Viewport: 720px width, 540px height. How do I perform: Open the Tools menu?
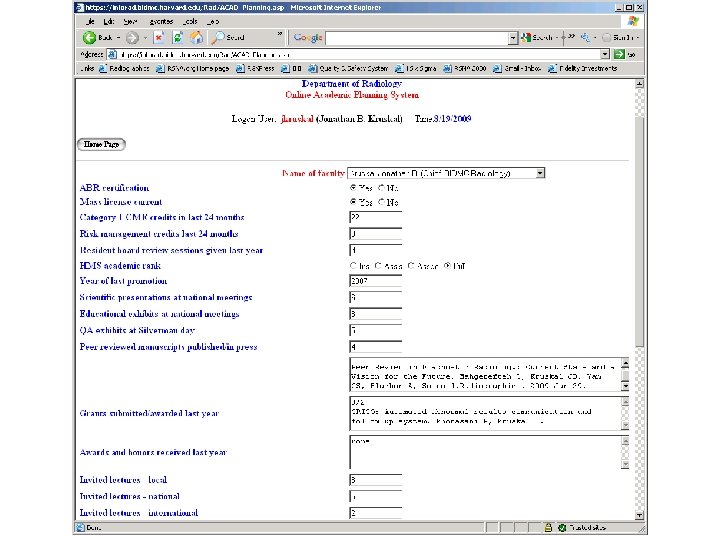191,21
